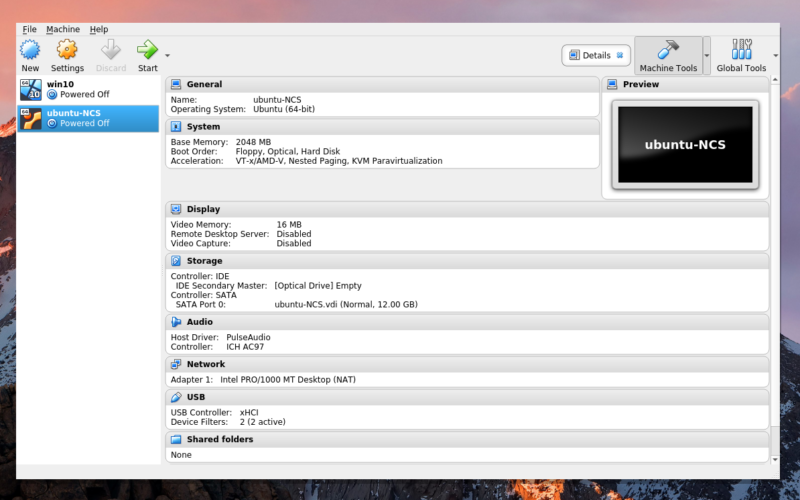Image resolution: width=800 pixels, height=500 pixels.
Task: Select the ubuntu-NCS virtual machine entry
Action: pos(88,118)
